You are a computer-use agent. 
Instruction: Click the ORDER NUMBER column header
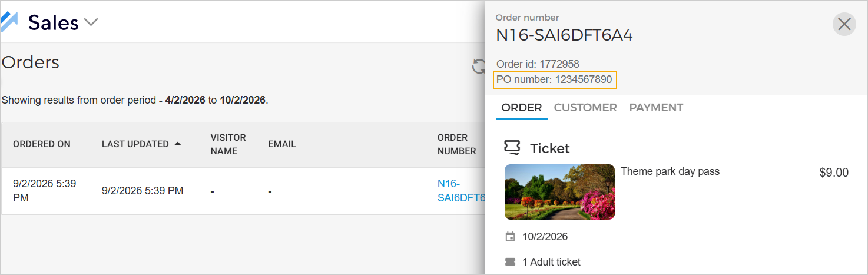pyautogui.click(x=456, y=144)
